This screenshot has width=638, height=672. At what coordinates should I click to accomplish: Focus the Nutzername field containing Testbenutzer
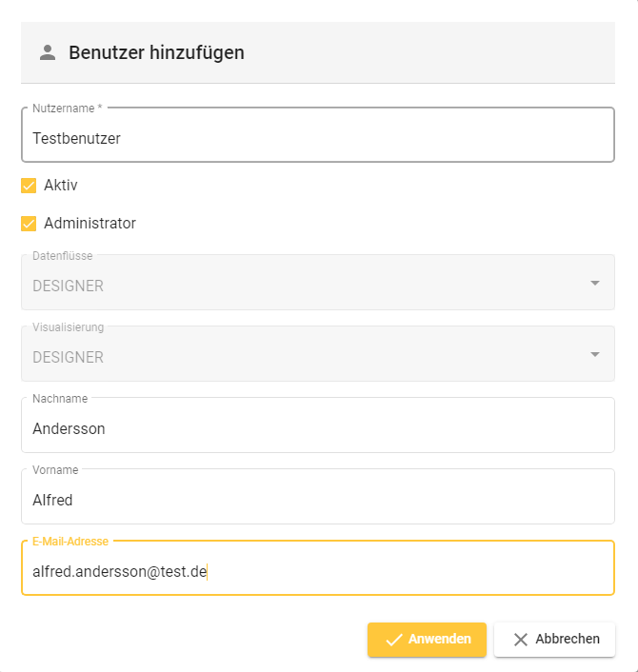click(x=318, y=138)
